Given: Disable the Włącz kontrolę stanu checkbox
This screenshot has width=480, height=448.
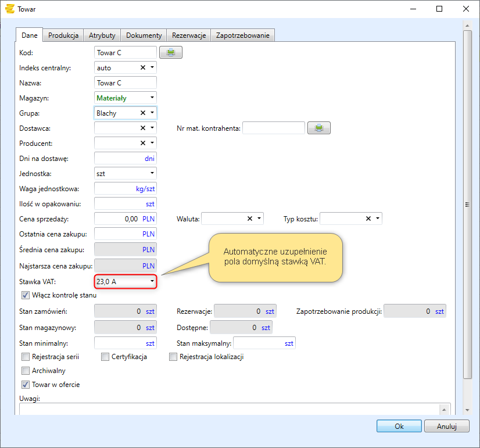Looking at the screenshot, I should 26,295.
